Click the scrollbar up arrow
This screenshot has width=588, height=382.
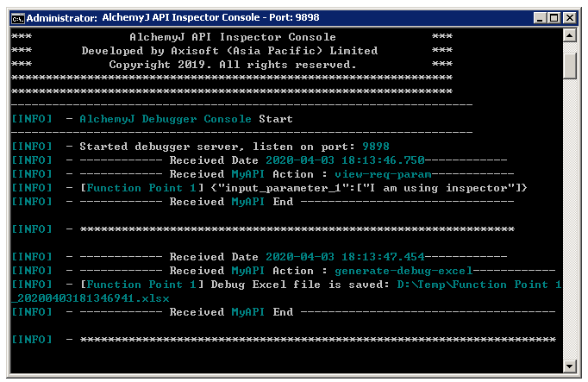coord(569,35)
